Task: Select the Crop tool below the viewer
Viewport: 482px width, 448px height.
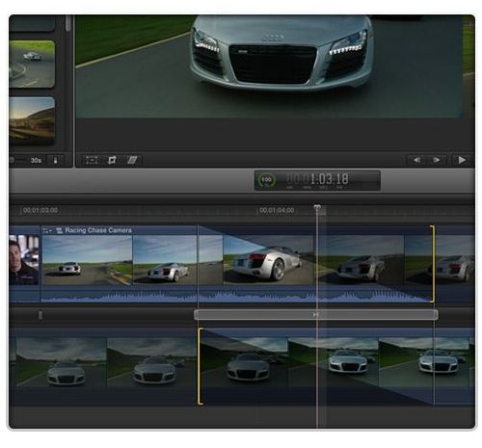Action: click(x=112, y=160)
